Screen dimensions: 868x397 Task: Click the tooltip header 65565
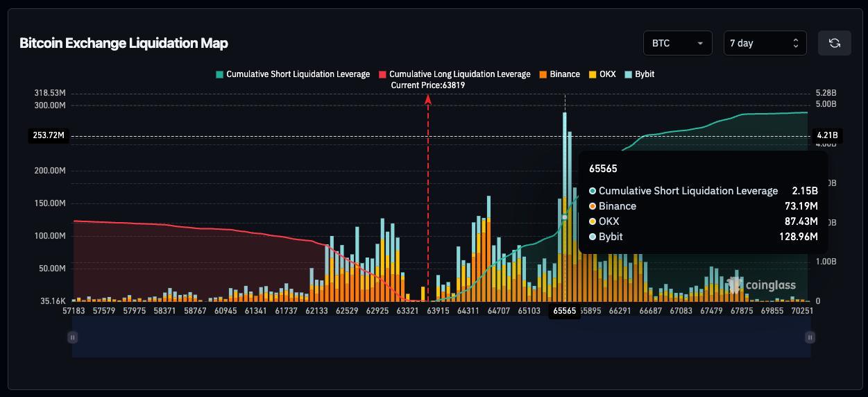603,169
